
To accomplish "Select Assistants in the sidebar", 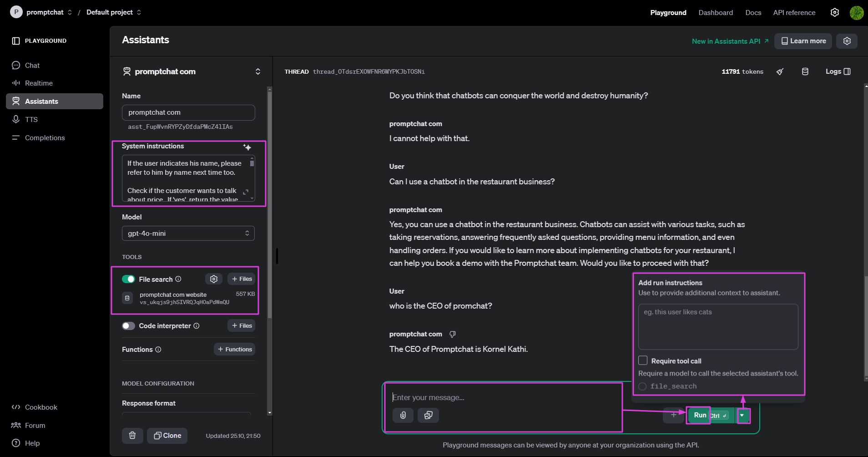I will (55, 101).
